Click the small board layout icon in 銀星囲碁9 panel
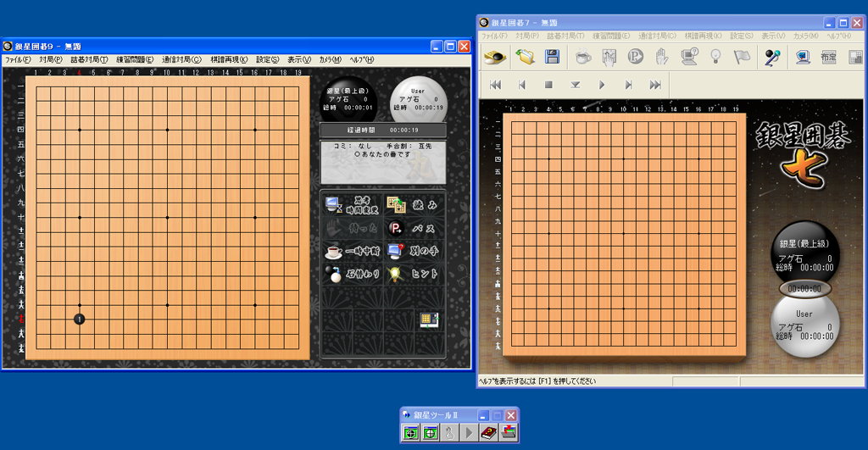Image resolution: width=868 pixels, height=450 pixels. [429, 320]
